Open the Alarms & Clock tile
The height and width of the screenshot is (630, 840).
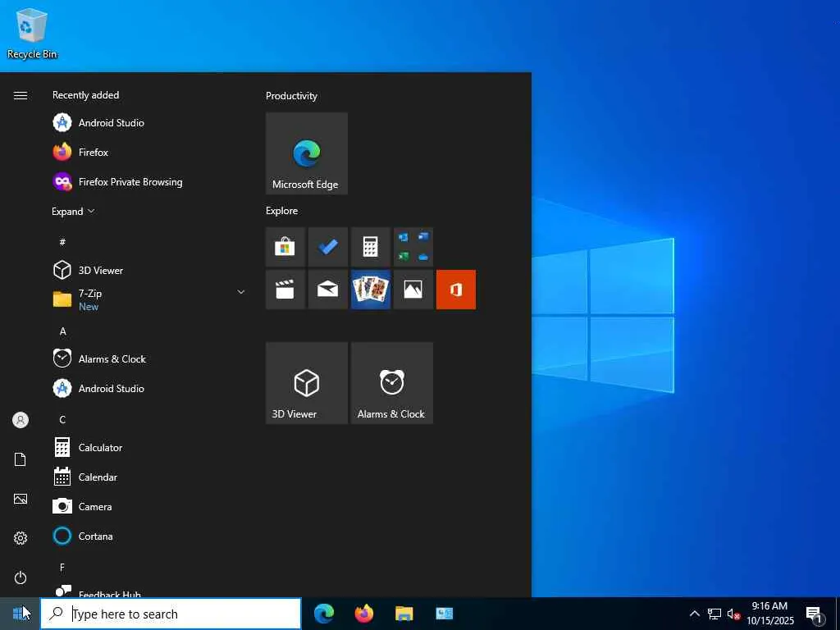coord(391,383)
